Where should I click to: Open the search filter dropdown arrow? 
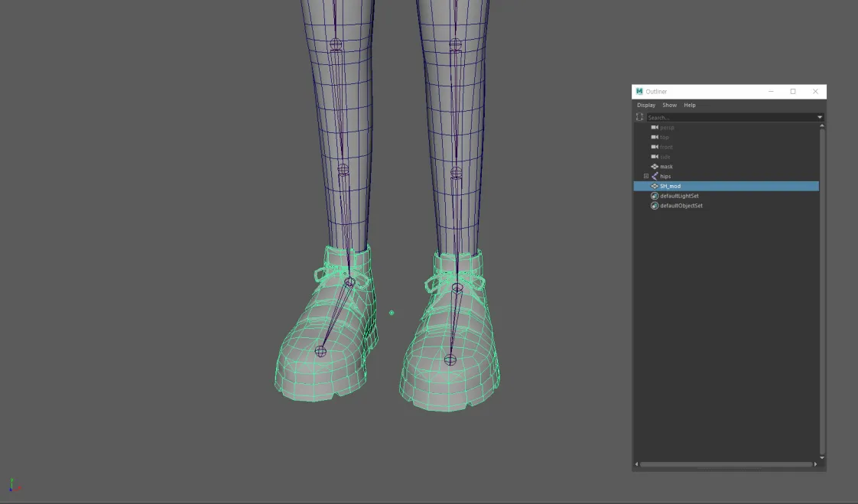tap(819, 117)
